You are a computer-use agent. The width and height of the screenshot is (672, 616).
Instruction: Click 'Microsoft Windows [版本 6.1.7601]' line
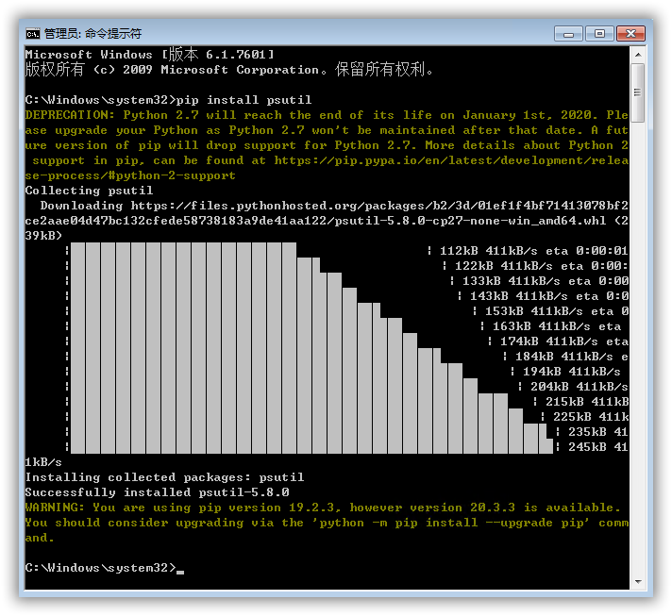(149, 55)
